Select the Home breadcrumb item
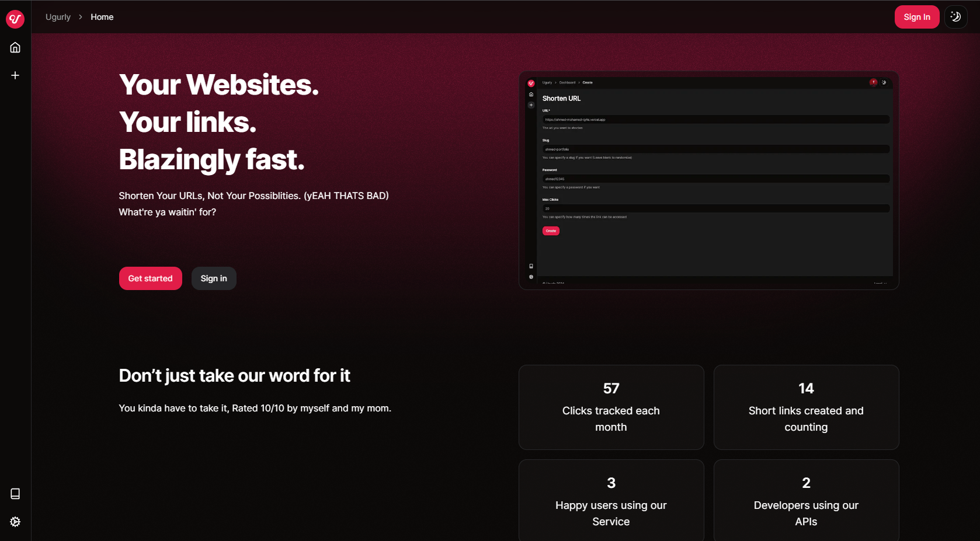Screen dimensions: 980x541 tap(102, 17)
